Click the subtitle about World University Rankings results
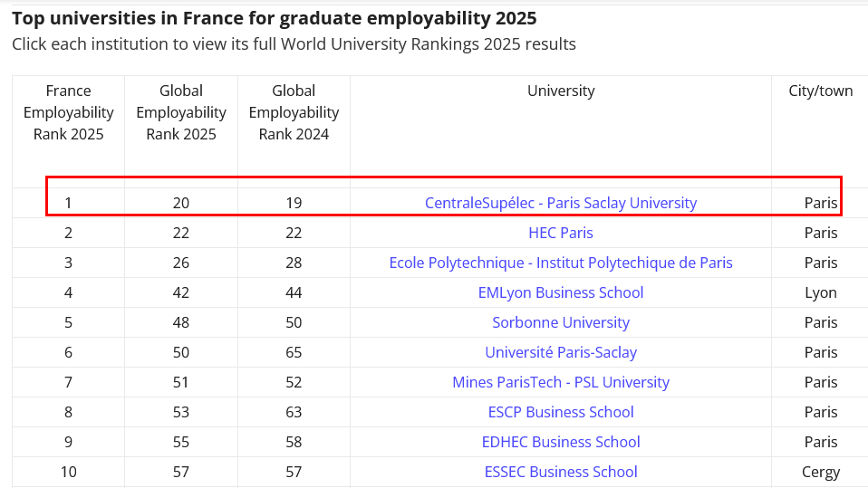Image resolution: width=868 pixels, height=488 pixels. [294, 44]
